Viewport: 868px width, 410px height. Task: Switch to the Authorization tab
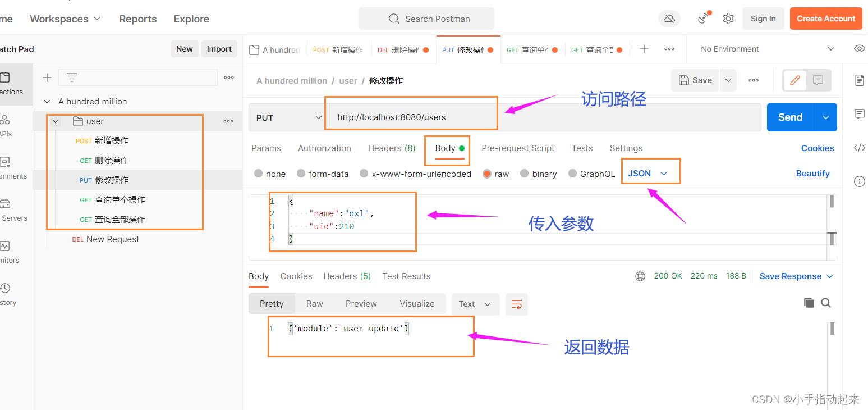pos(324,148)
